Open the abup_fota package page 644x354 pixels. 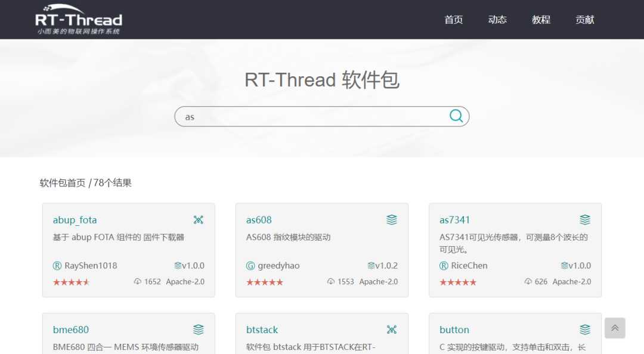pos(75,219)
